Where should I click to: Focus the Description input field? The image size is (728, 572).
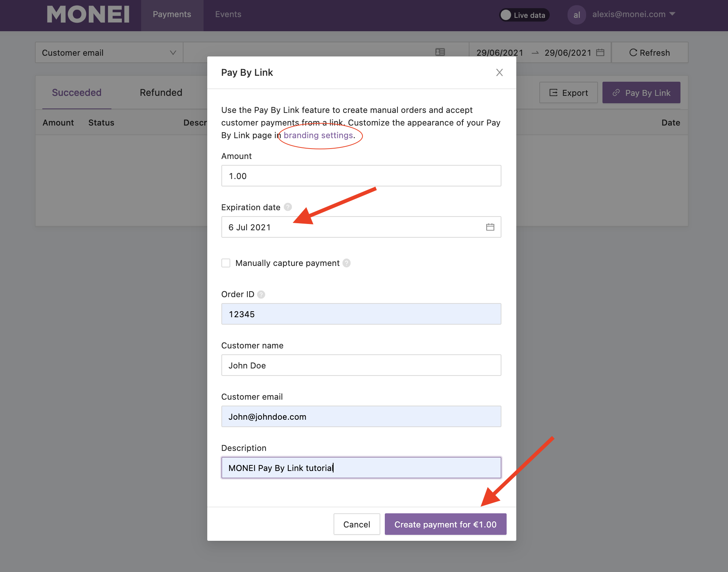[361, 468]
